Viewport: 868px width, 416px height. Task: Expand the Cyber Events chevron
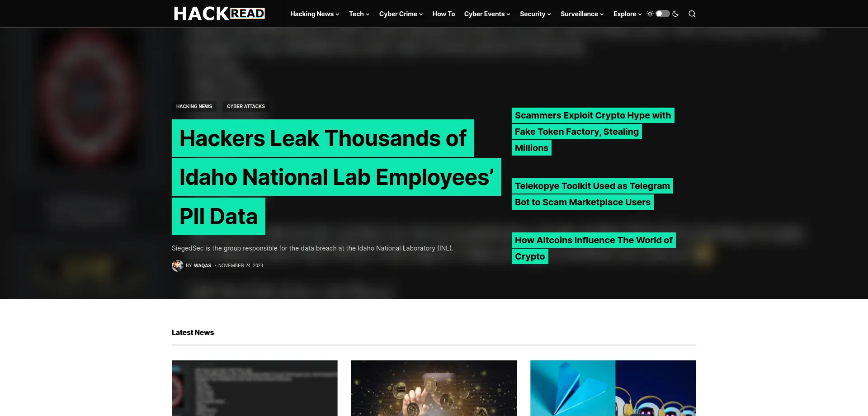pos(508,14)
